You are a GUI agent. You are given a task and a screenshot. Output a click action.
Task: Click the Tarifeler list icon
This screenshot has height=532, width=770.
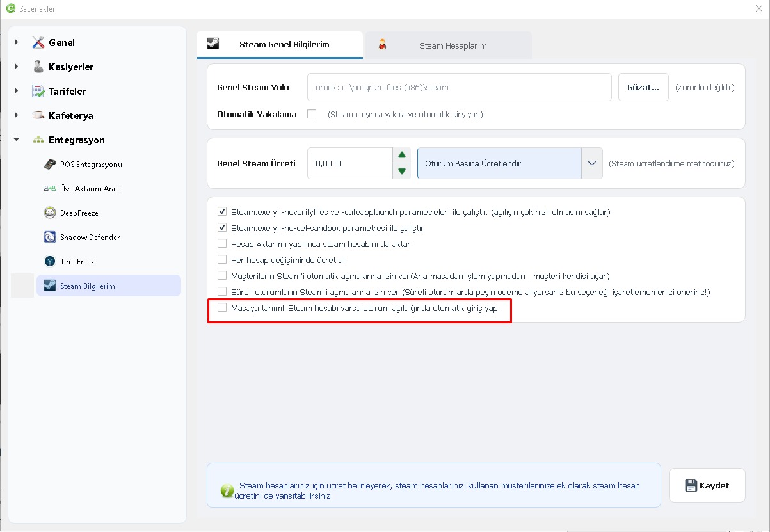38,92
